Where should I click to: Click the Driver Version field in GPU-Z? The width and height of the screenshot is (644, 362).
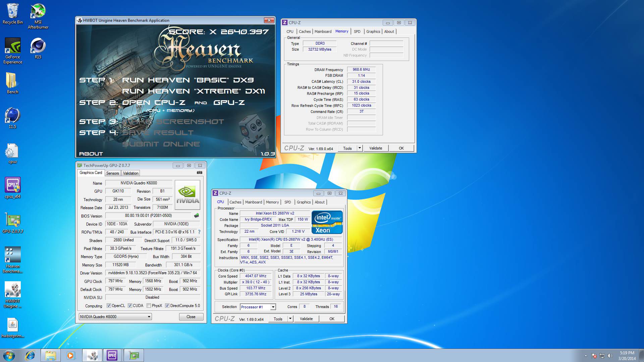[x=153, y=273]
